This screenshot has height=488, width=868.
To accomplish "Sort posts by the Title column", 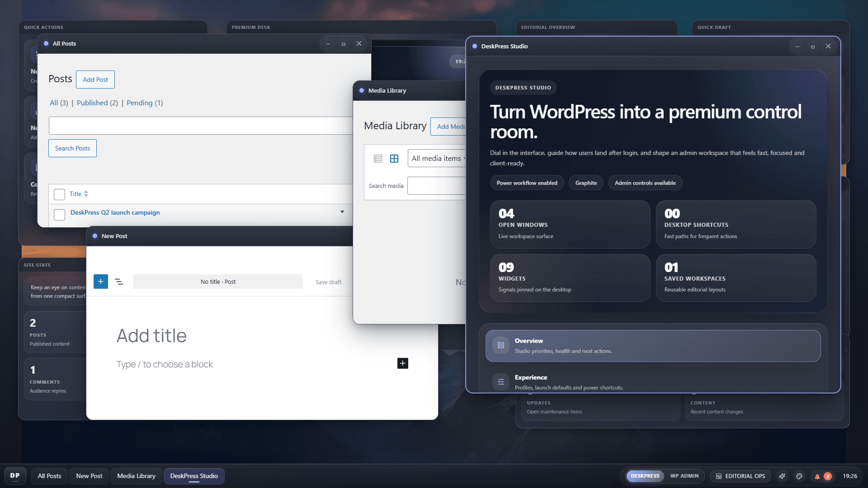I will tap(76, 194).
